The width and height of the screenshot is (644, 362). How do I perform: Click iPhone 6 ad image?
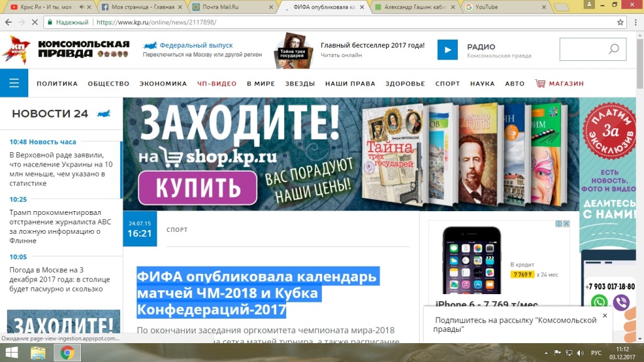[x=470, y=260]
